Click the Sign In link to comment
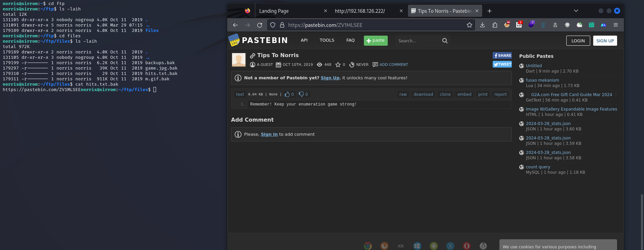644x250 pixels. tap(269, 134)
